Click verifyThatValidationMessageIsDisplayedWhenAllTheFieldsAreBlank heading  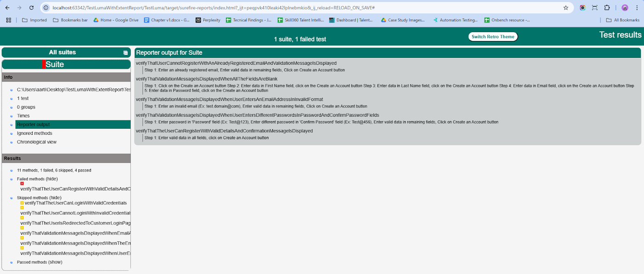207,79
